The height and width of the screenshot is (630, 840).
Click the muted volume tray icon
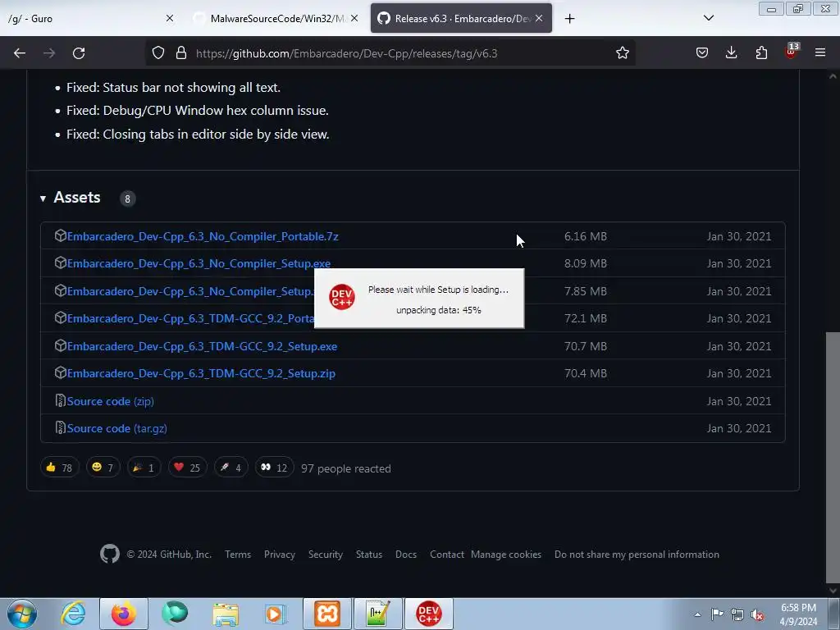[x=757, y=614]
